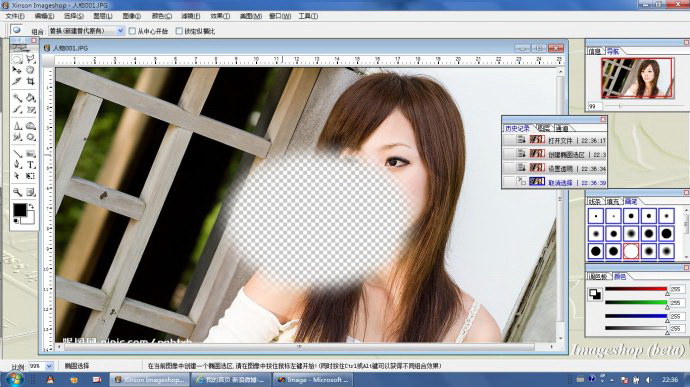Viewport: 690px width, 387px height.
Task: Switch to the 填充 fill tab
Action: [x=613, y=201]
